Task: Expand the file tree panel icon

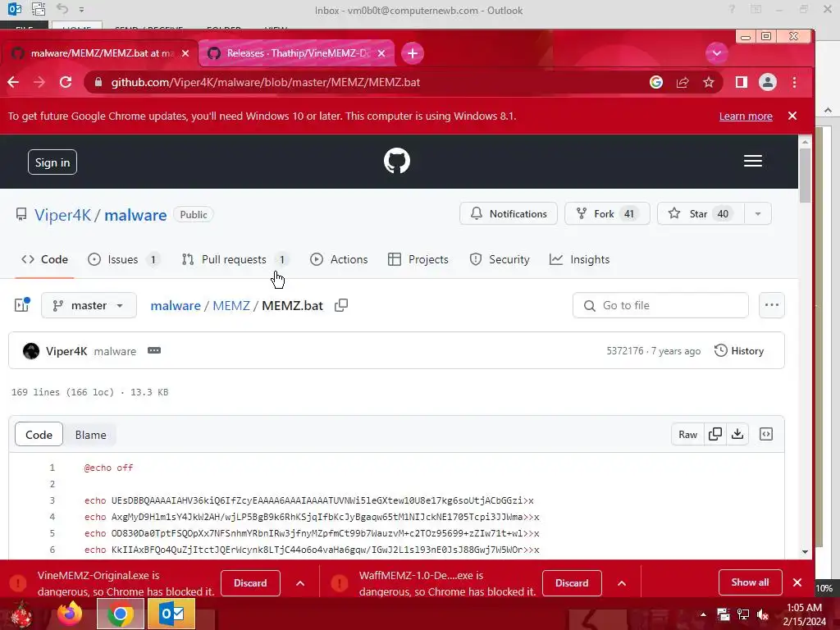Action: [x=22, y=305]
